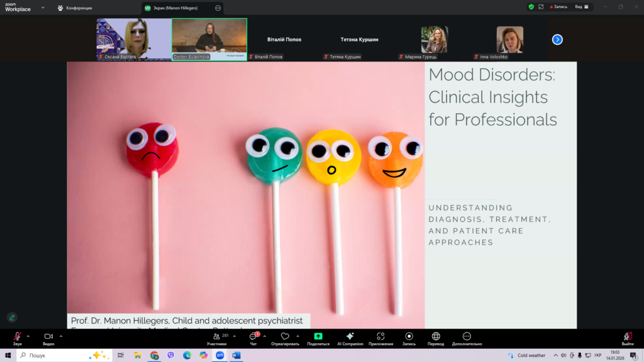Switch to the Конференция tab
Image resolution: width=644 pixels, height=362 pixels.
[x=75, y=8]
